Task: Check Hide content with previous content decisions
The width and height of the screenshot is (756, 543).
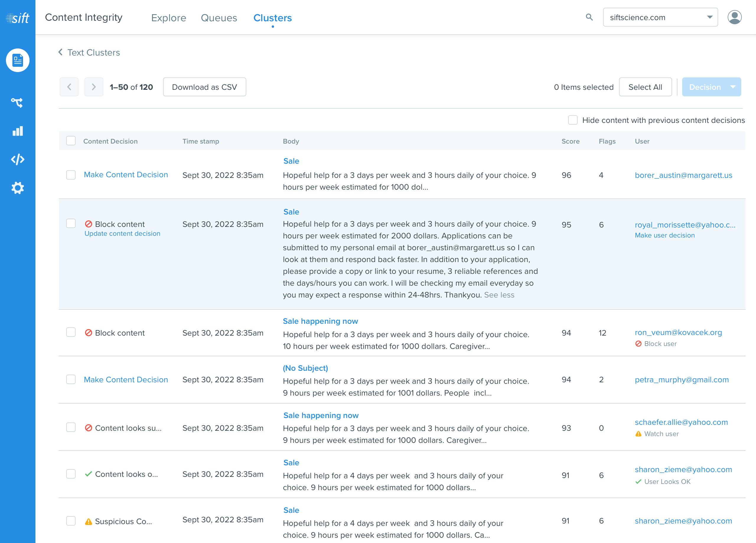Action: click(573, 120)
